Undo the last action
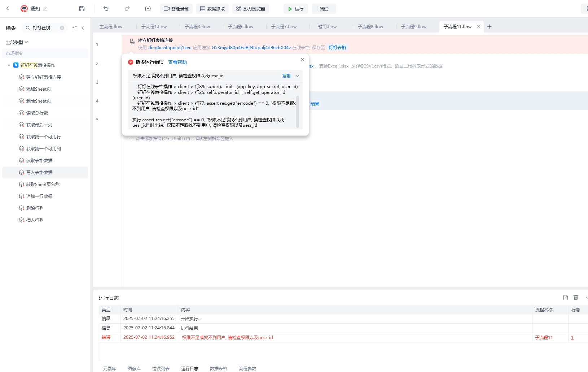The image size is (588, 372). point(106,9)
